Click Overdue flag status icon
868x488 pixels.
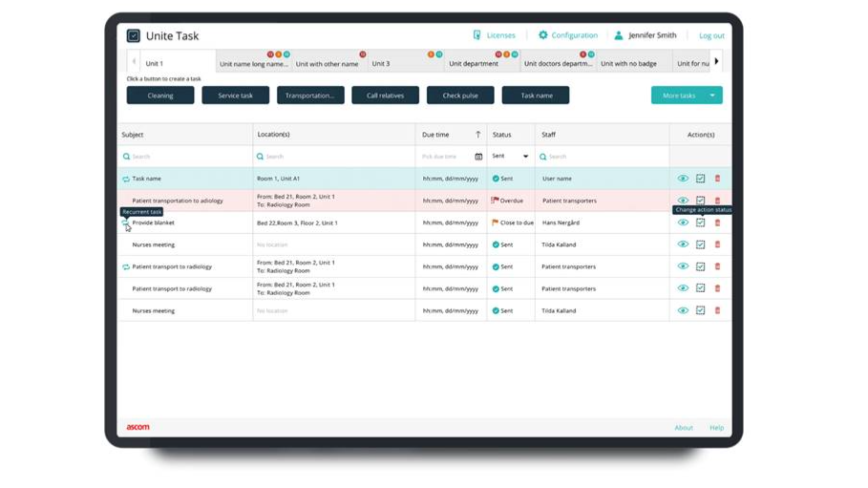[495, 201]
